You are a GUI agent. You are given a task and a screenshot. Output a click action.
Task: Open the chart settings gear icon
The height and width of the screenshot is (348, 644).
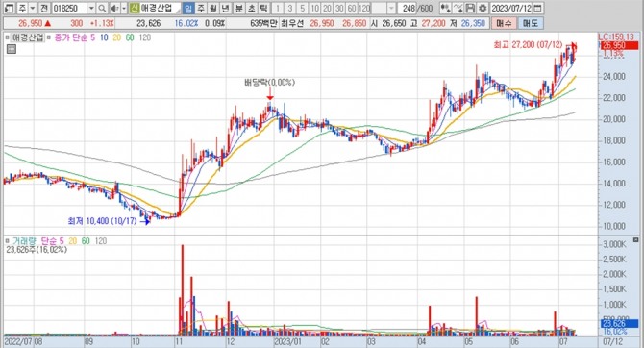[x=483, y=8]
